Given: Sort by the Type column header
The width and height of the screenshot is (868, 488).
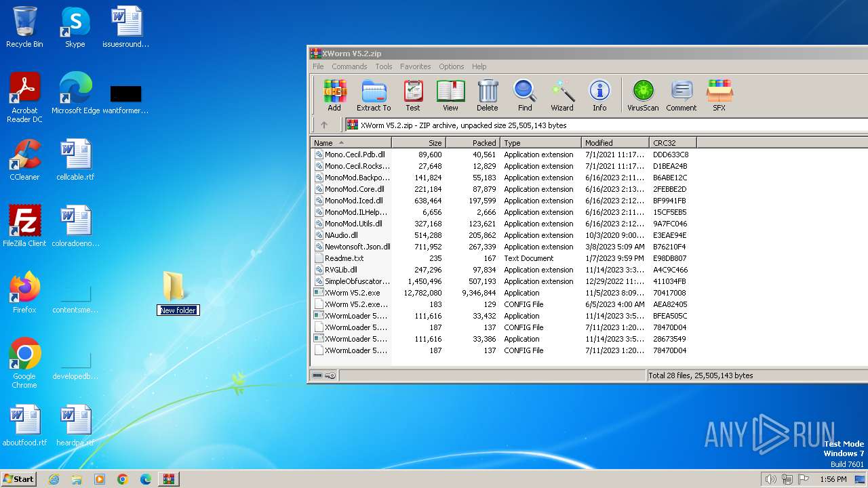Looking at the screenshot, I should pos(541,143).
